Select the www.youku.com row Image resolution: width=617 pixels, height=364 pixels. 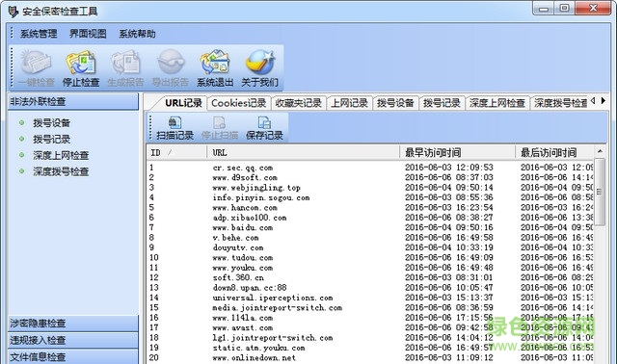click(370, 268)
